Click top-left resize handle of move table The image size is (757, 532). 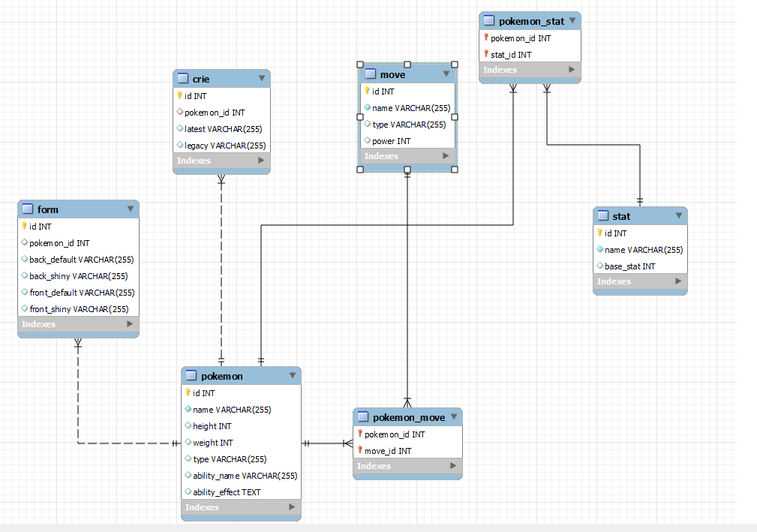coord(359,65)
